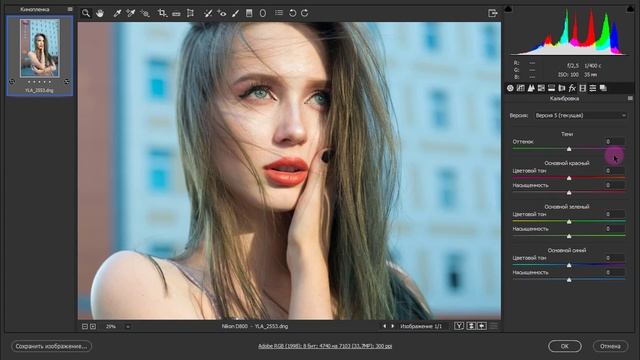Viewport: 640px width, 360px height.
Task: Click the green primary Насыщенность slider
Action: [569, 236]
